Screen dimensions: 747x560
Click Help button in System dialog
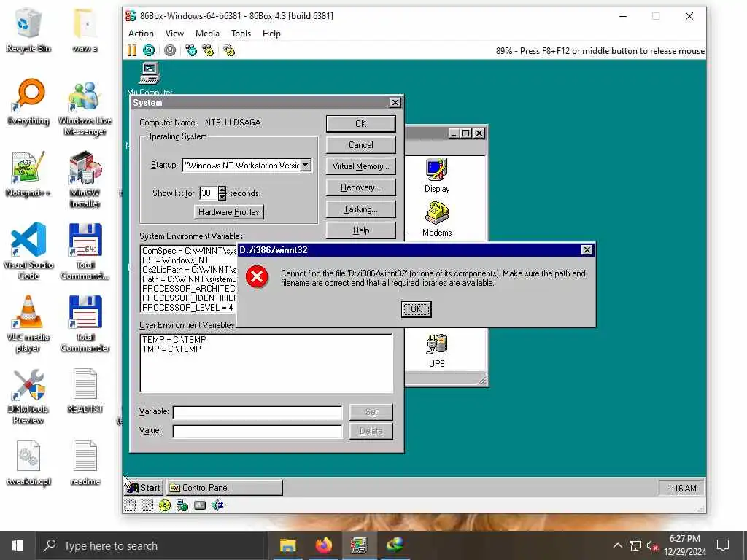[x=360, y=230]
